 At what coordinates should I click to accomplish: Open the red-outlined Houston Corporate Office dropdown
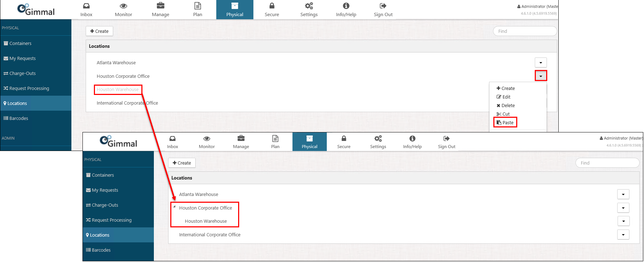[540, 76]
